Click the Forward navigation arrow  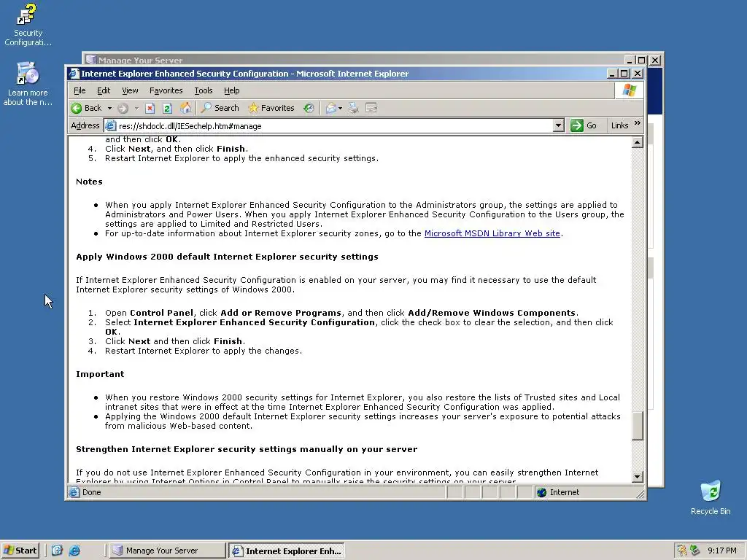point(123,108)
